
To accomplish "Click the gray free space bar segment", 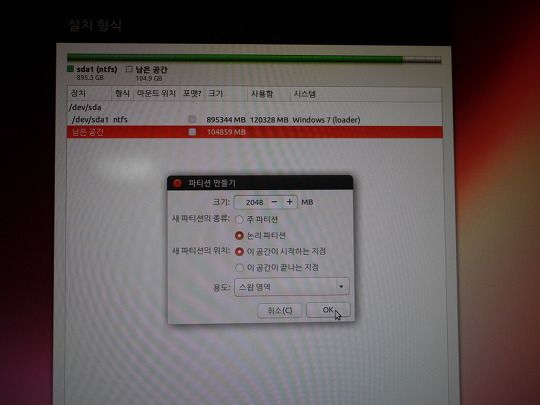I will point(422,60).
